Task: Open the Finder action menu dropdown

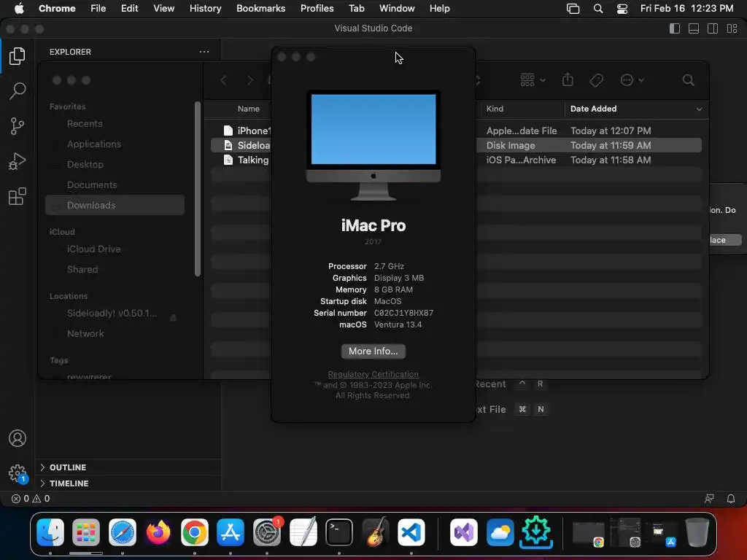Action: [x=632, y=80]
